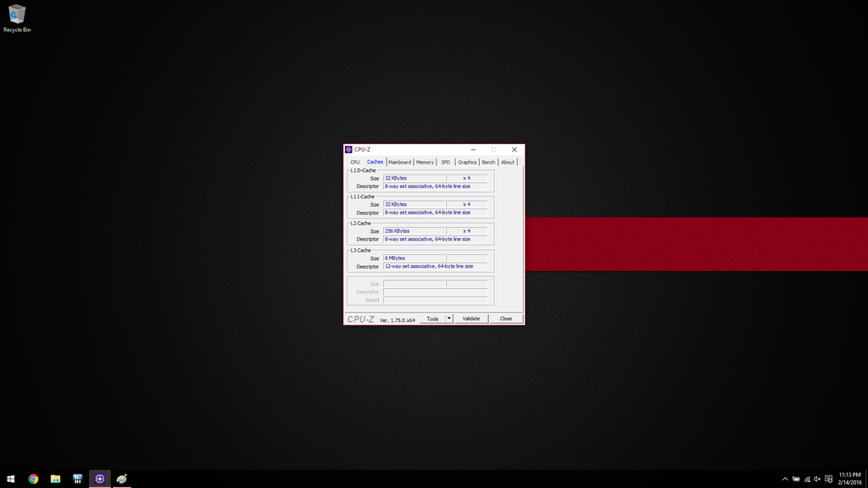Switch to the CPU tab
868x488 pixels.
(355, 162)
